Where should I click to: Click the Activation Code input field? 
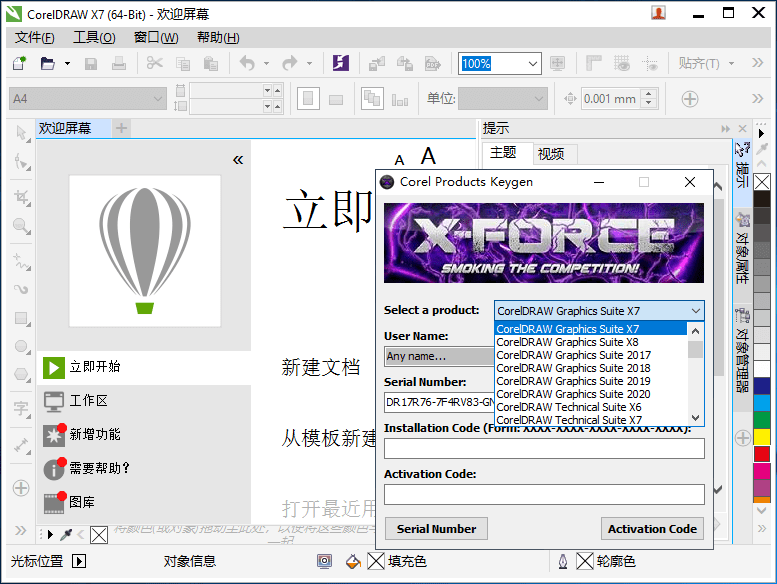coord(544,494)
